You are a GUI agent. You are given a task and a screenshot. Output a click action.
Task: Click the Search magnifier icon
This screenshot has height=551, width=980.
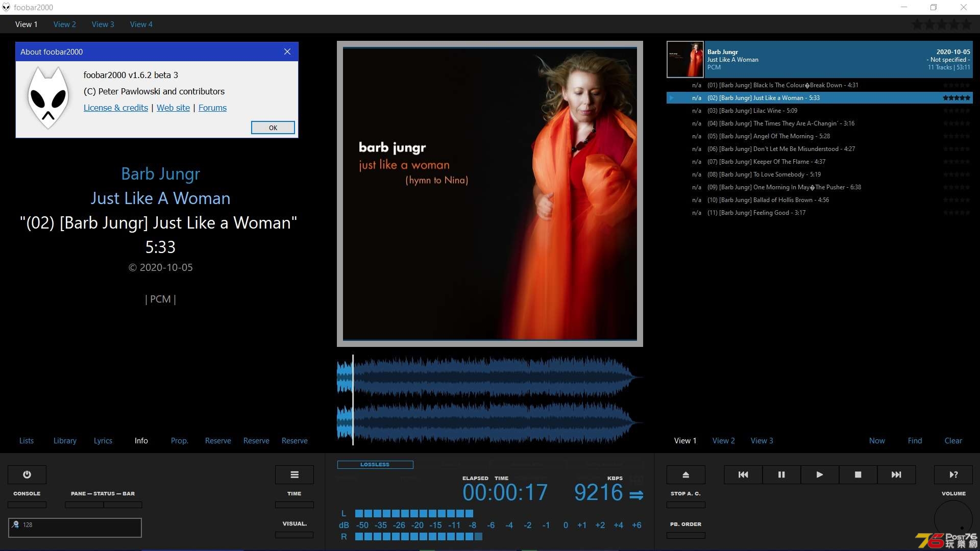(x=15, y=524)
